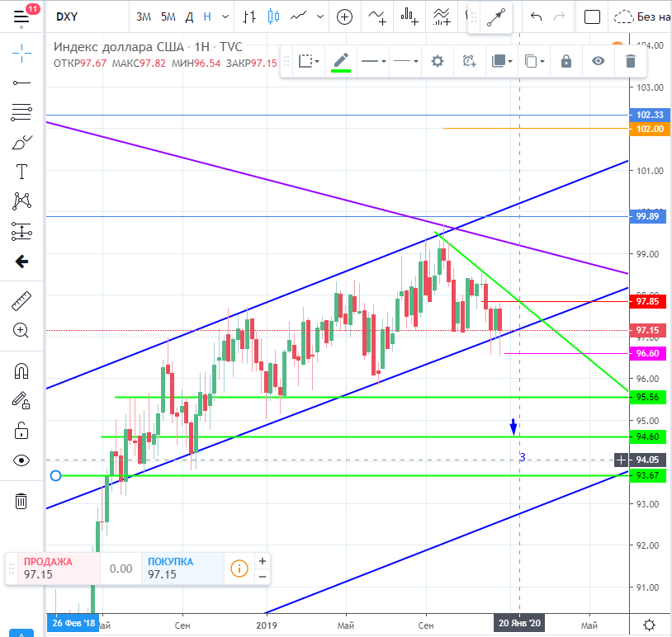Image resolution: width=672 pixels, height=637 pixels.
Task: Add alert on the selected drawing
Action: click(469, 61)
